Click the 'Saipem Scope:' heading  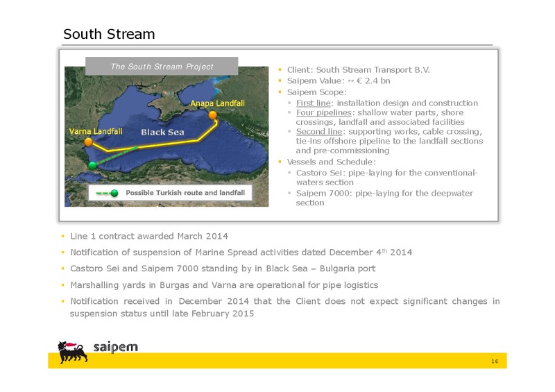click(317, 92)
